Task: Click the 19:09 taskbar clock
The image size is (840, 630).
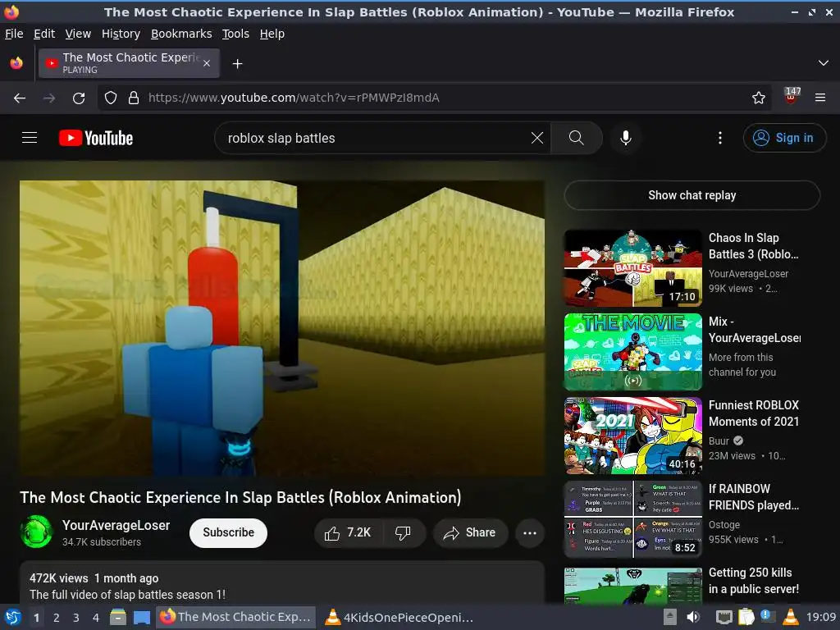Action: point(820,617)
